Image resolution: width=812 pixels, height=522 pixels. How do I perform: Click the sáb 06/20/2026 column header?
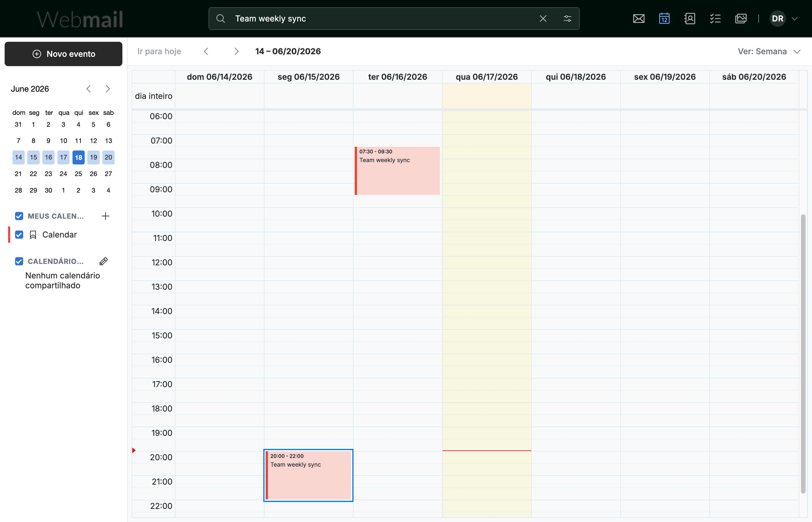coord(754,77)
